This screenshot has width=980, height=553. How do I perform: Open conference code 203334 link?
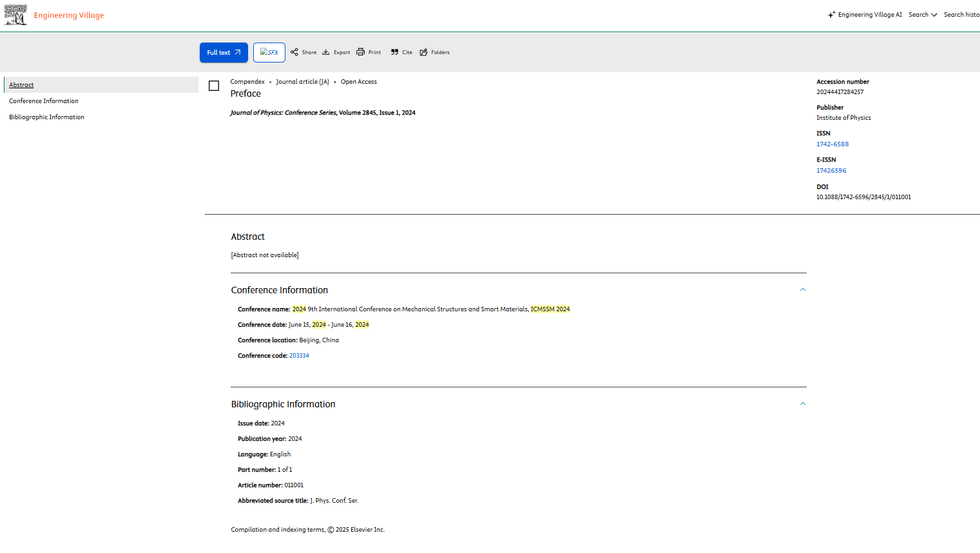[299, 356]
